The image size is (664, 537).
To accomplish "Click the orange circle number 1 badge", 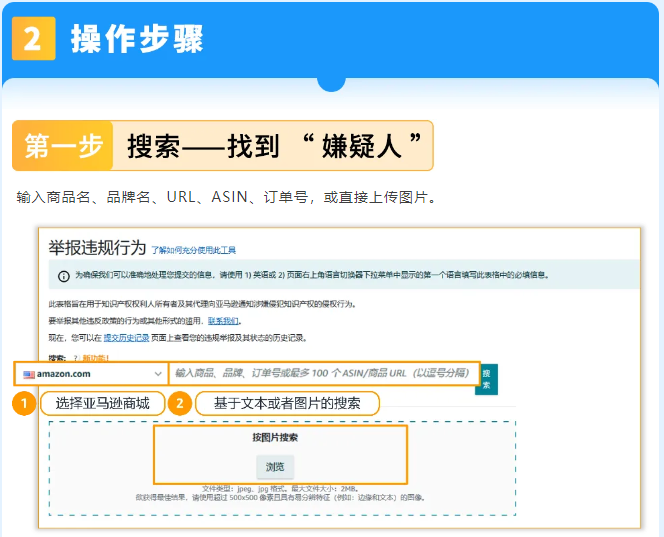I will (x=23, y=403).
